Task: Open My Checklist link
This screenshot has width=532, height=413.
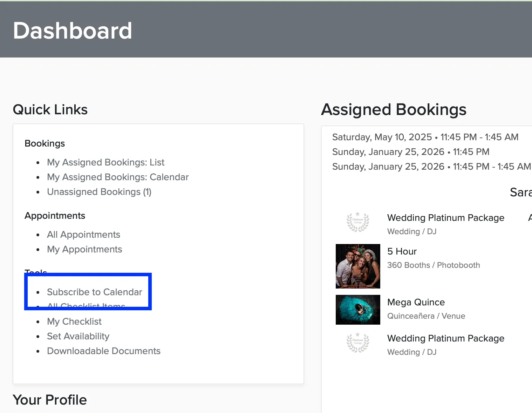Action: pyautogui.click(x=74, y=321)
